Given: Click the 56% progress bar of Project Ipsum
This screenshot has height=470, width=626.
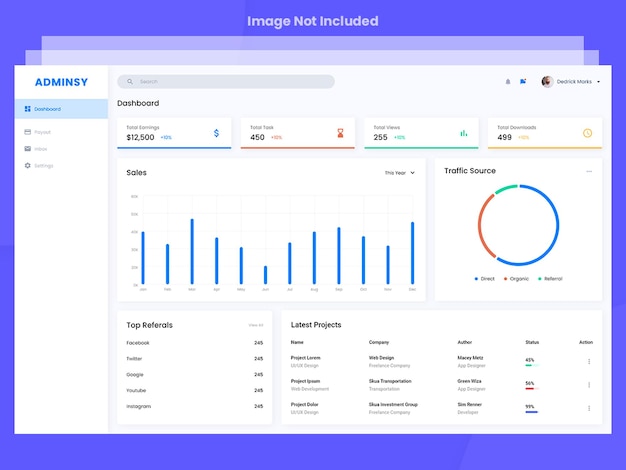Looking at the screenshot, I should (x=532, y=389).
